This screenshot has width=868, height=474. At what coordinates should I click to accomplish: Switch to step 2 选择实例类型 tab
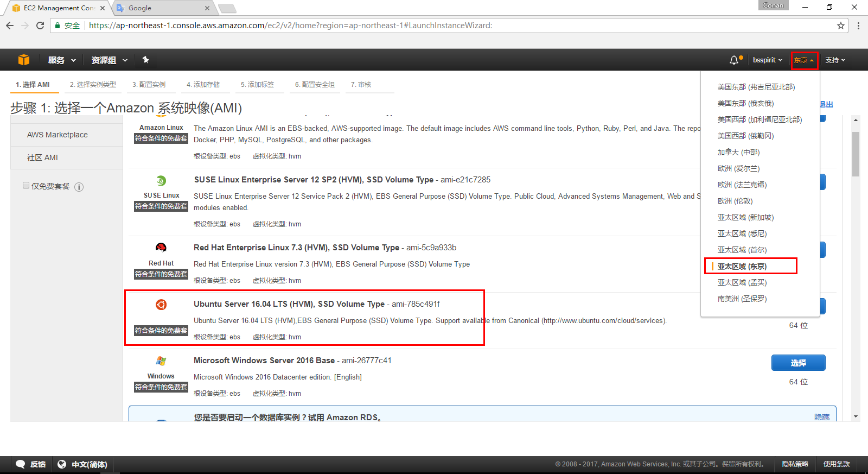pyautogui.click(x=93, y=85)
